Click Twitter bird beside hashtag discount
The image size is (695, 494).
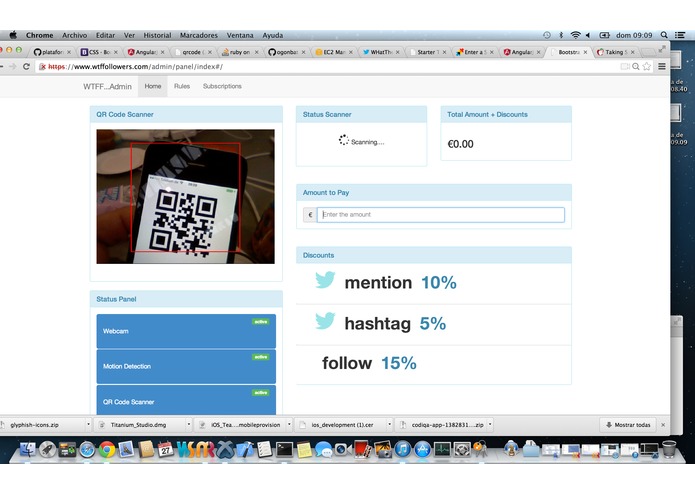pyautogui.click(x=325, y=321)
